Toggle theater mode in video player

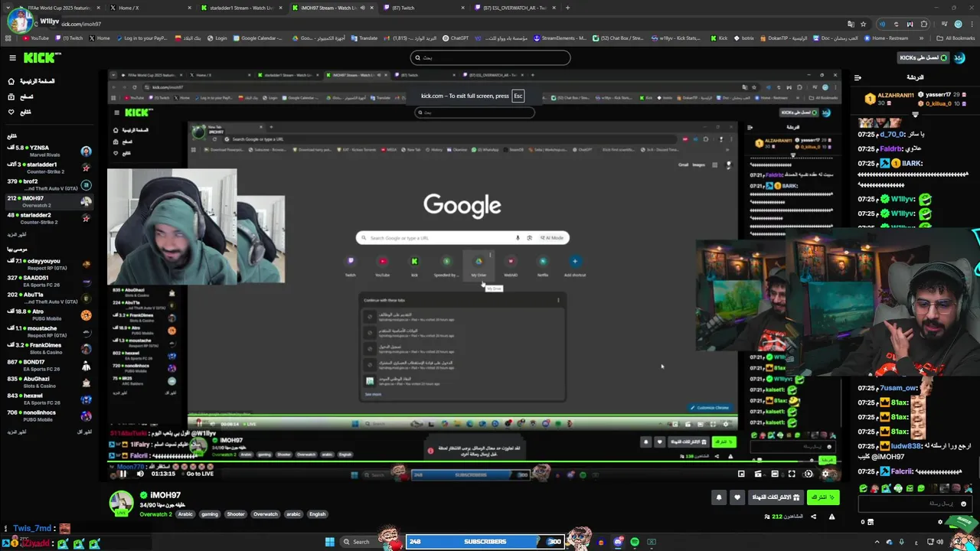pyautogui.click(x=775, y=474)
